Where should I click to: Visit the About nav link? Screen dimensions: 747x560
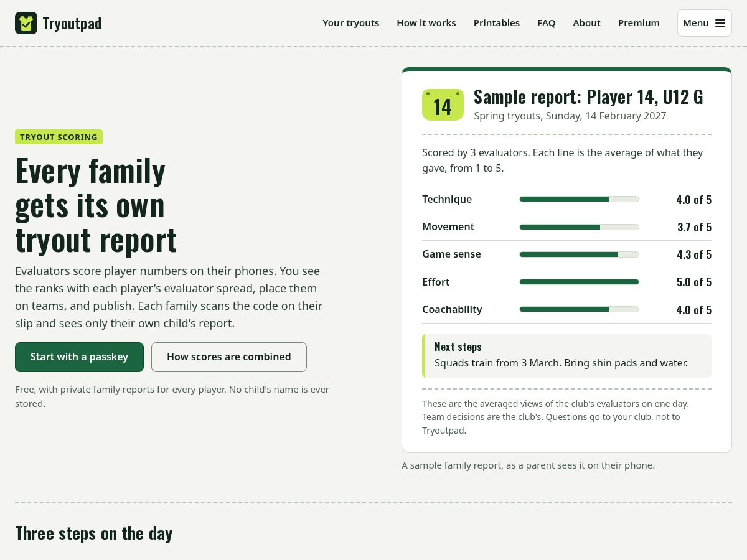point(586,23)
